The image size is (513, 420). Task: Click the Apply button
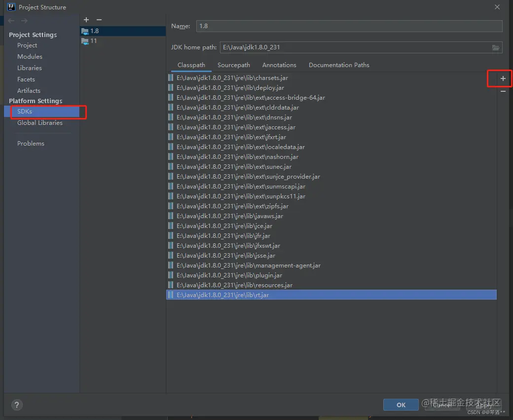point(483,405)
